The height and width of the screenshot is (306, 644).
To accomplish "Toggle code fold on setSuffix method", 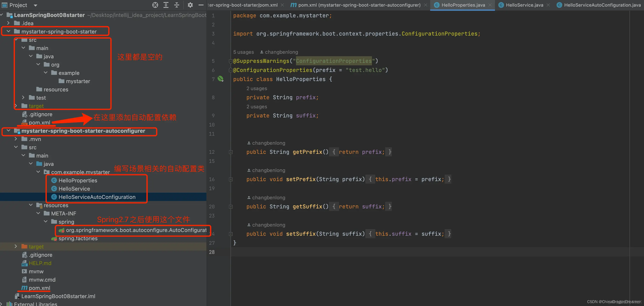I will [x=231, y=234].
